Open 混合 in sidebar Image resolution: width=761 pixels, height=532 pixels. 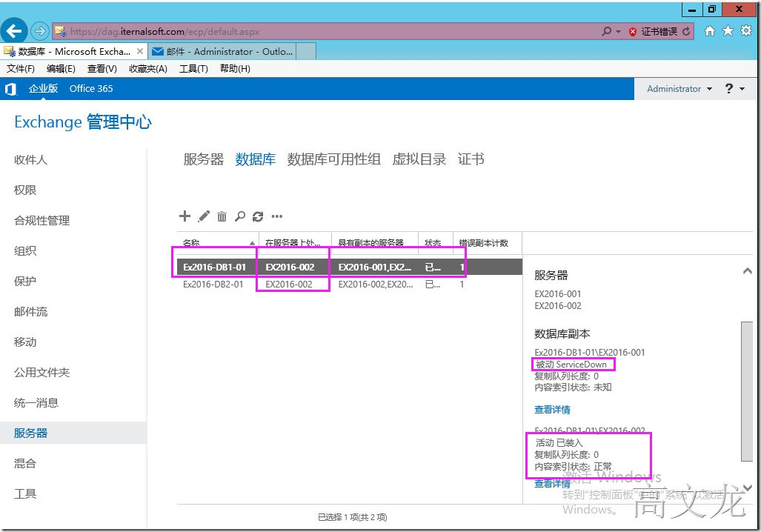click(25, 464)
